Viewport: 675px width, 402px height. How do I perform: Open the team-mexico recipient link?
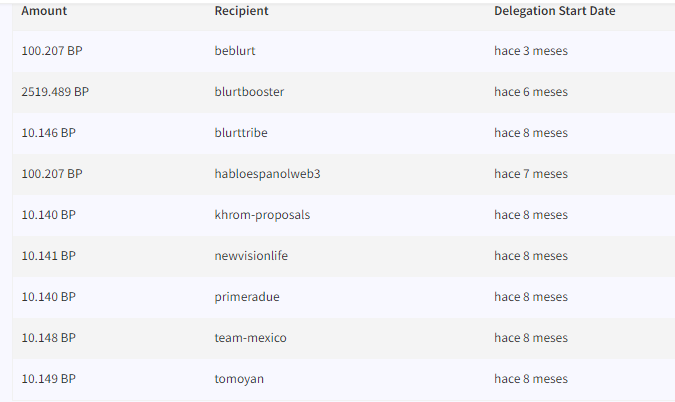(x=251, y=338)
